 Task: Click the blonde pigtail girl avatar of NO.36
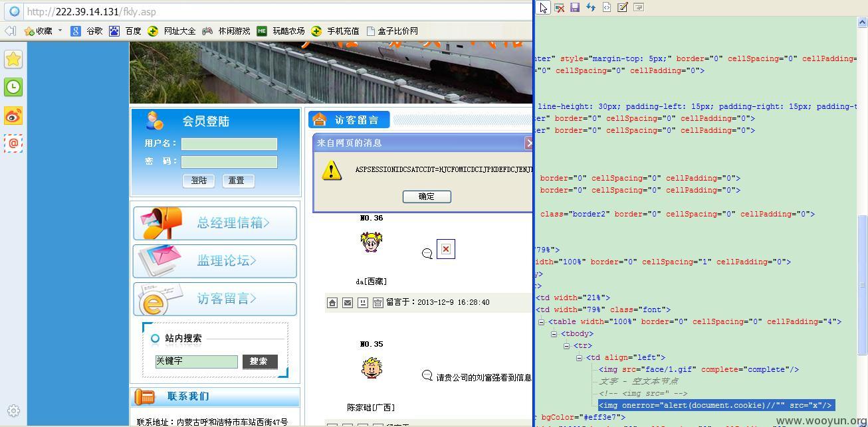pos(372,242)
